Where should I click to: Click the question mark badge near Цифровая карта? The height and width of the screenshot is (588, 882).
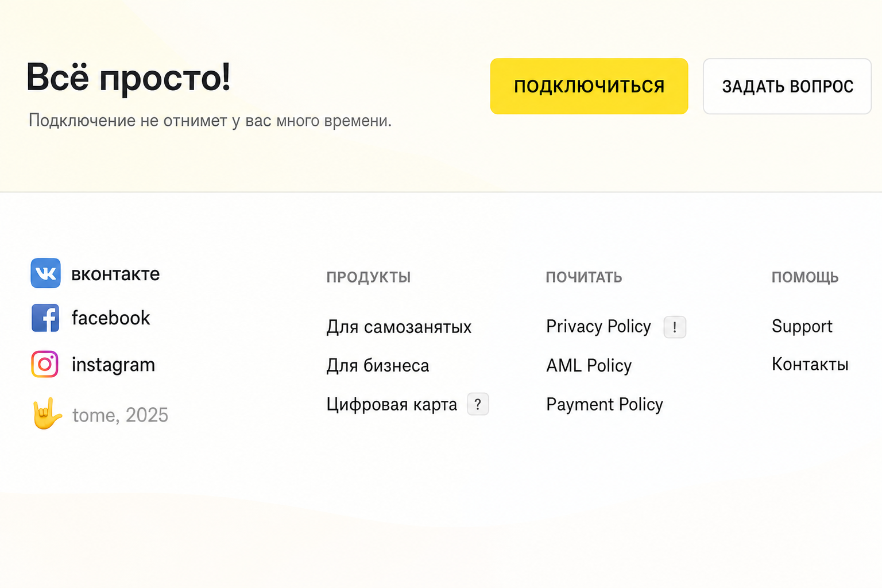[x=478, y=404]
